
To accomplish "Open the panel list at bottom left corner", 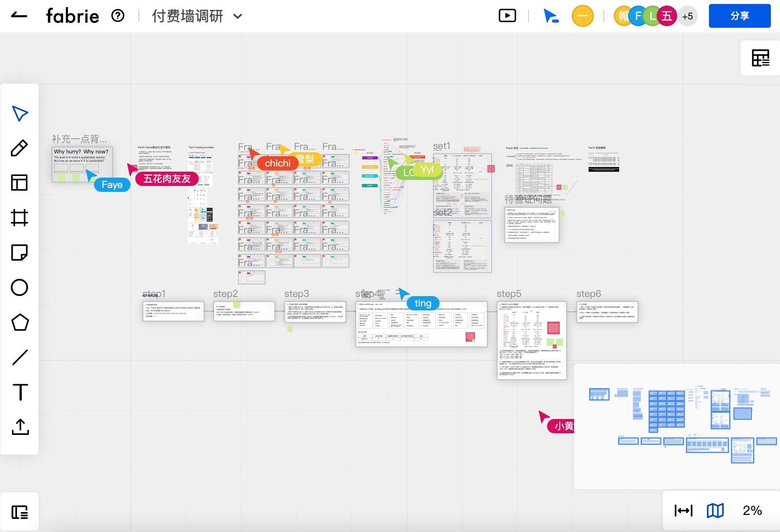I will (19, 512).
